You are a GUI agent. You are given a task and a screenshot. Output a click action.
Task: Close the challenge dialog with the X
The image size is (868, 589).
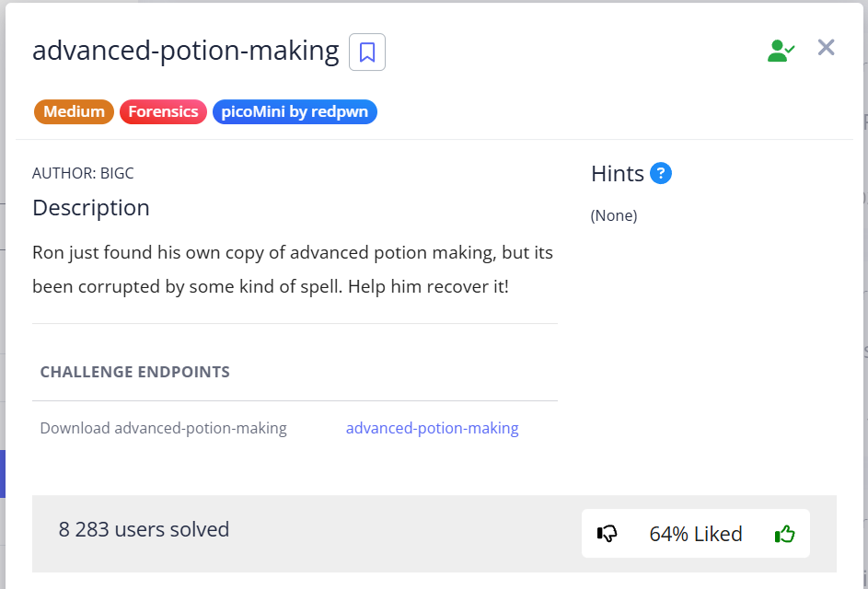pyautogui.click(x=826, y=48)
